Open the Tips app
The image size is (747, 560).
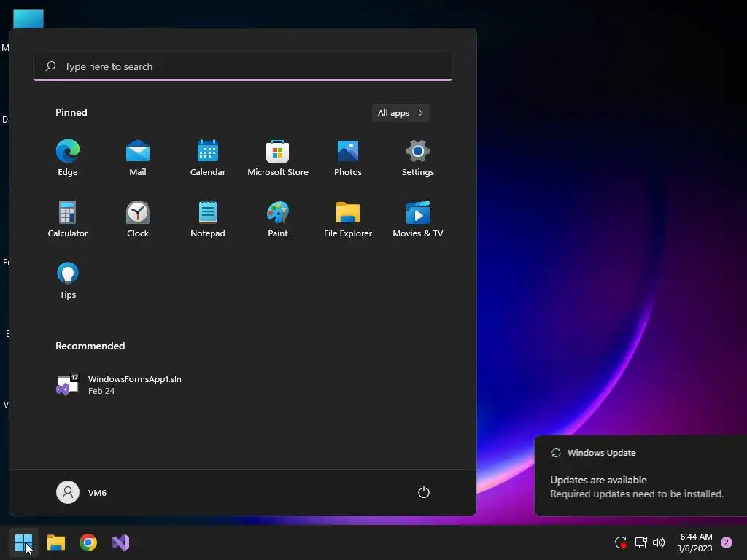(x=68, y=281)
